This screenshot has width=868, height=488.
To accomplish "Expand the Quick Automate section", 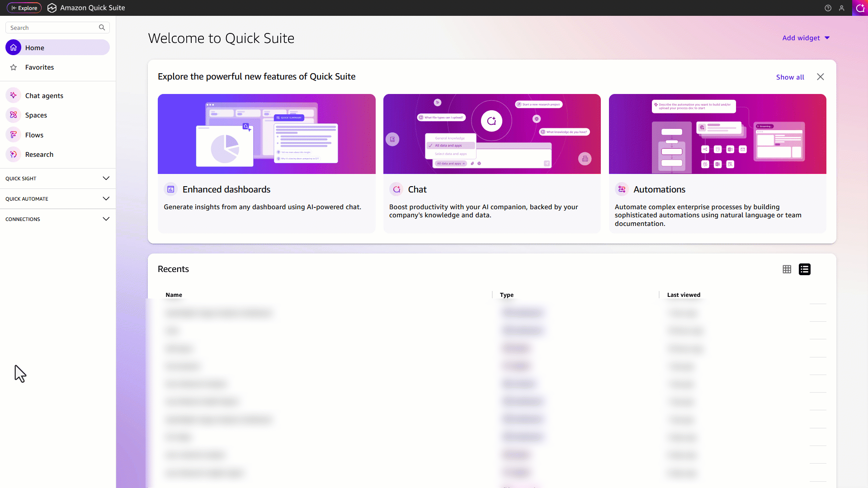I will click(106, 199).
